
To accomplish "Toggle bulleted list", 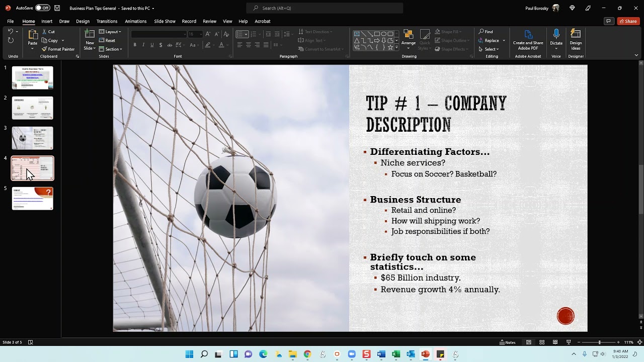I will coord(240,34).
